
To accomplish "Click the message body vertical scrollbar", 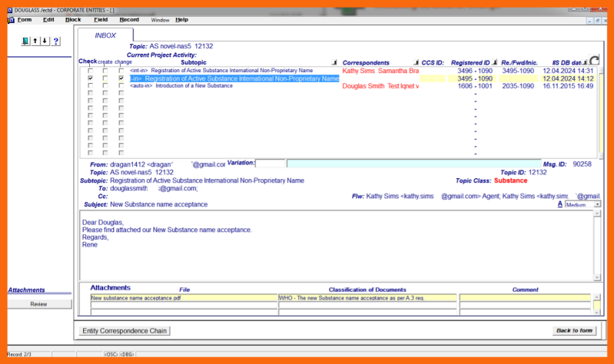I will click(x=596, y=246).
